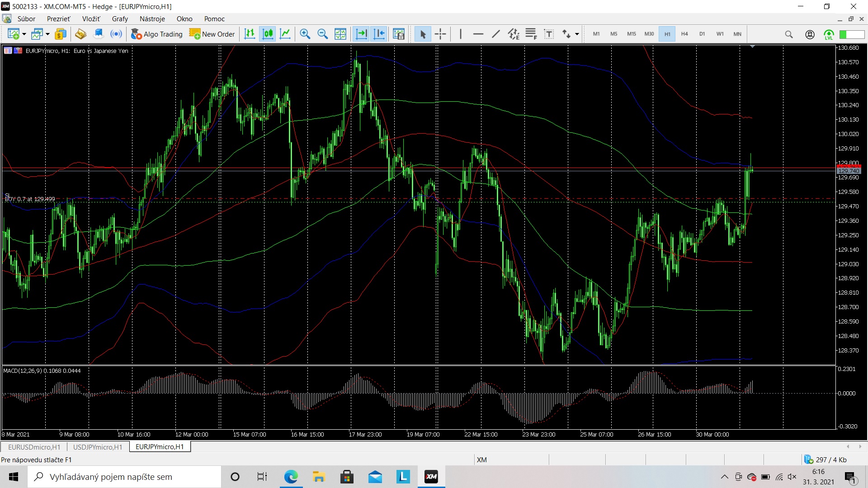This screenshot has width=868, height=488.
Task: Open the Navigator icon
Action: click(80, 34)
